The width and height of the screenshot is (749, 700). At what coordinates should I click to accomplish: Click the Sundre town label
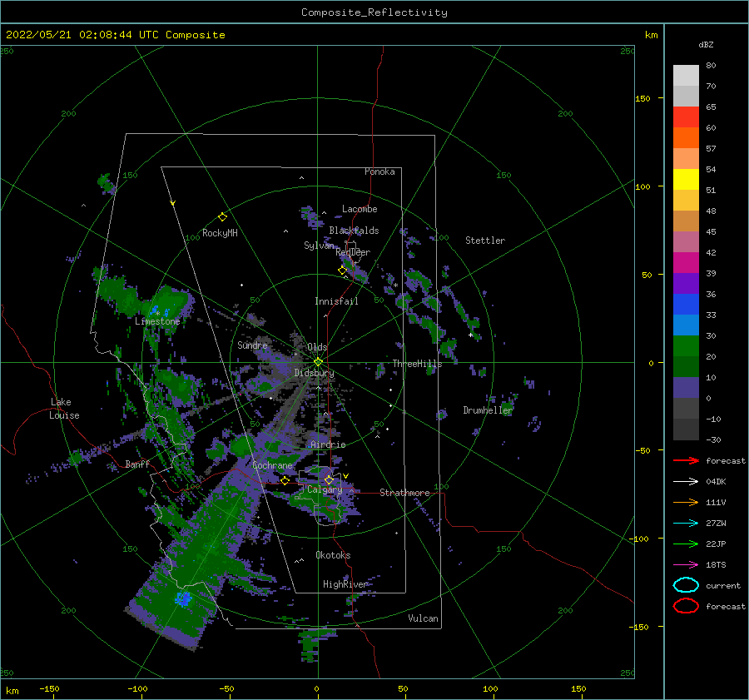[x=252, y=345]
